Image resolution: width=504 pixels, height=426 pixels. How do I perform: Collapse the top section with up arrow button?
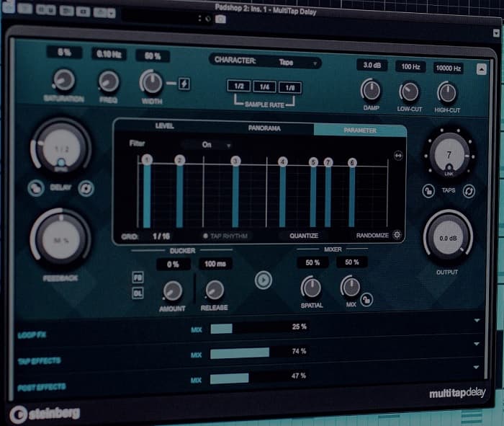pos(481,69)
